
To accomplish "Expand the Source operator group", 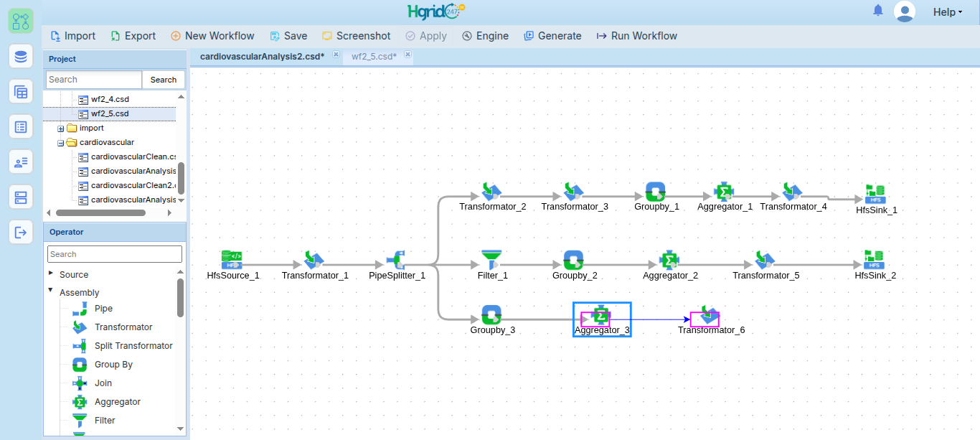I will tap(51, 273).
